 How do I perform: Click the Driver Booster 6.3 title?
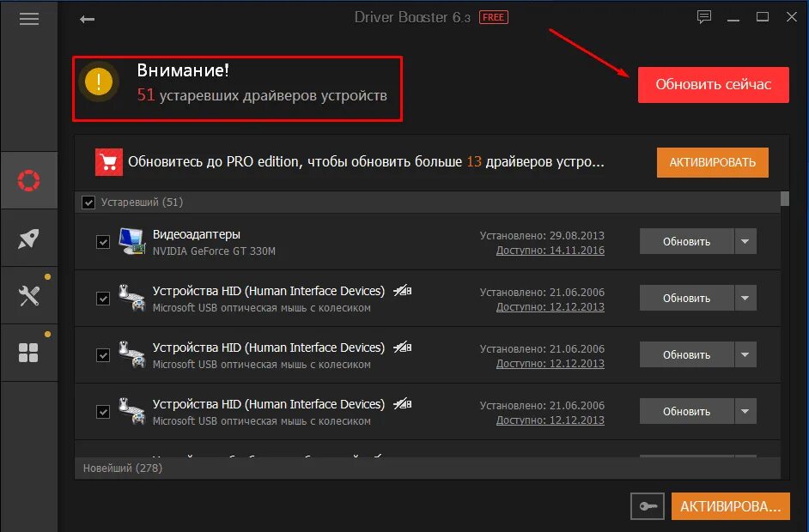tap(412, 17)
